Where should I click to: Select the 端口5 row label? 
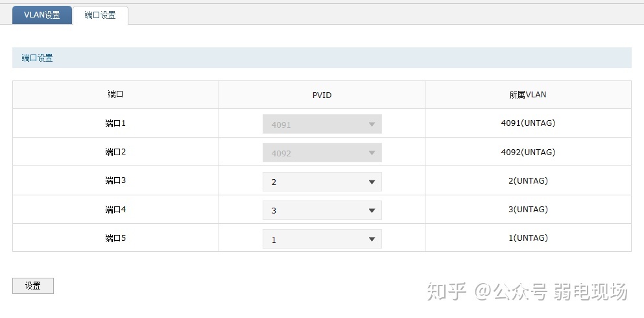point(115,238)
